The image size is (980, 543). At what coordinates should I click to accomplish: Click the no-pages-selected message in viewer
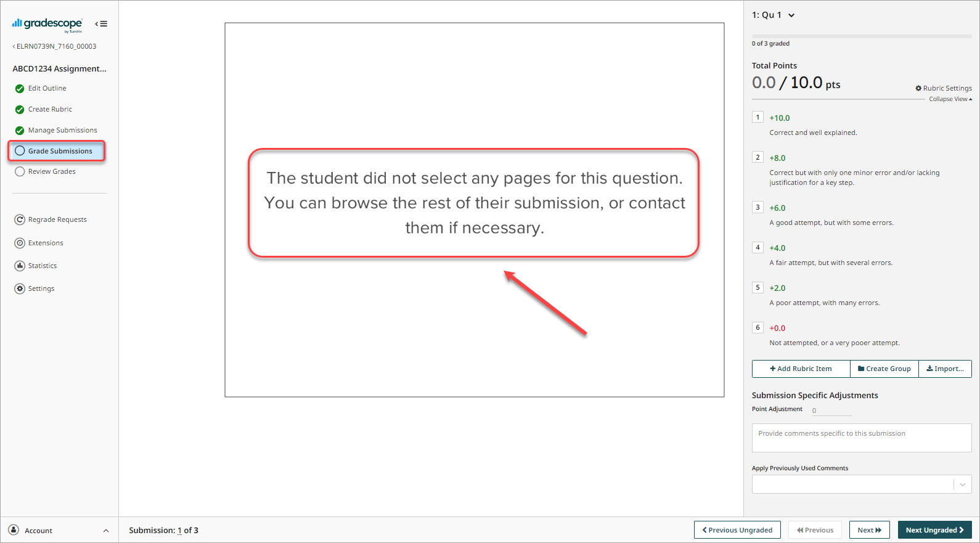point(474,203)
